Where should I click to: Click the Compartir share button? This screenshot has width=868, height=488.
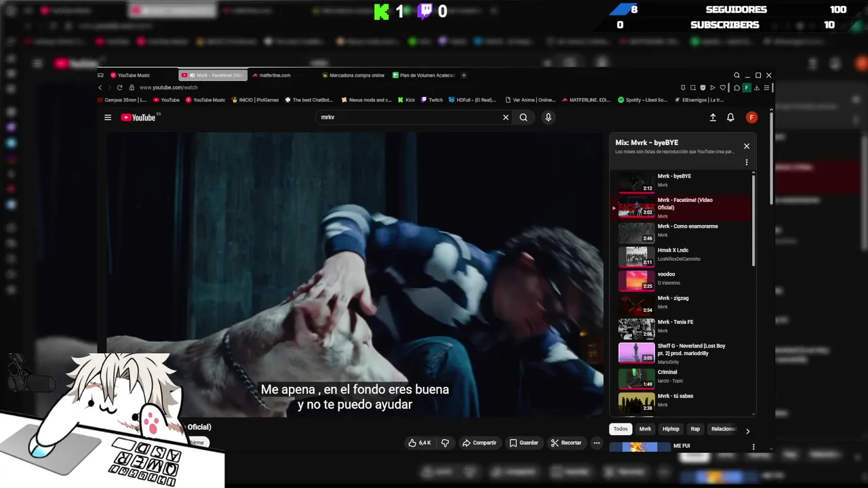479,443
